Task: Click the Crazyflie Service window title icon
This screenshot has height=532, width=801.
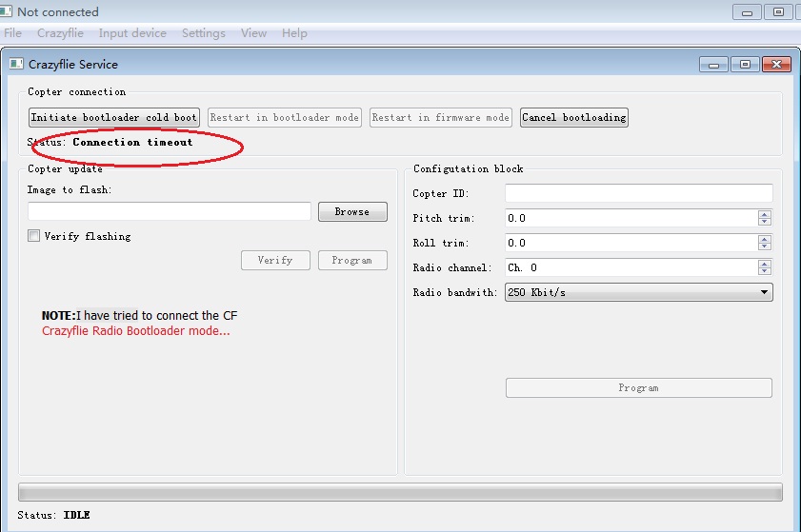Action: tap(15, 64)
